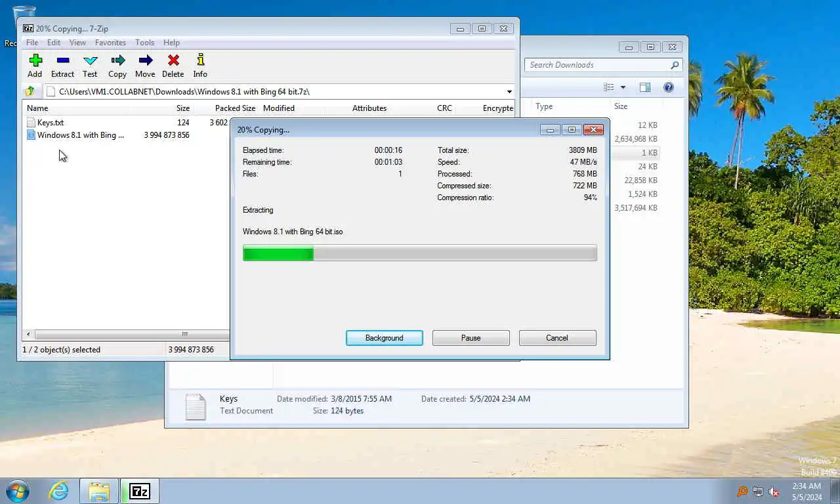This screenshot has height=504, width=840.
Task: Open the View menu
Action: click(77, 43)
